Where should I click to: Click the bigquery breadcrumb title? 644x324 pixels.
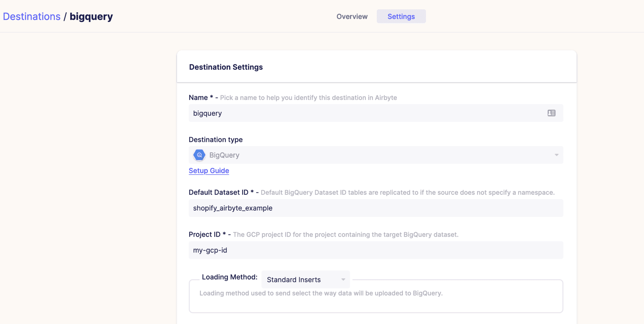tap(91, 16)
